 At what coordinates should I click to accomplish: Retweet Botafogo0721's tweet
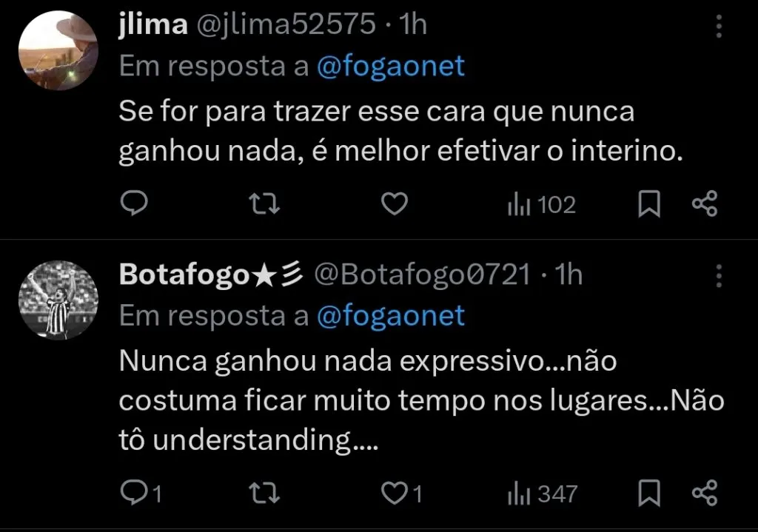point(264,491)
